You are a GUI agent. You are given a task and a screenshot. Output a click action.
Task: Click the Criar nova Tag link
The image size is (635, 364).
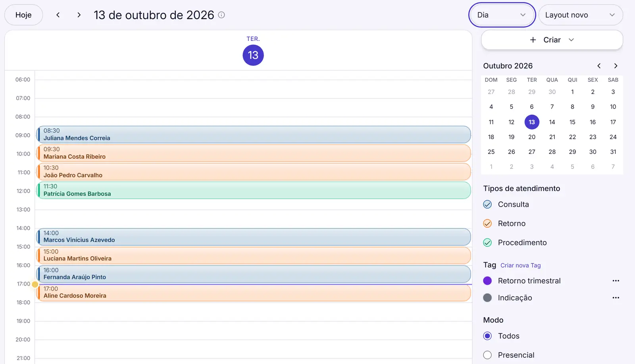520,266
